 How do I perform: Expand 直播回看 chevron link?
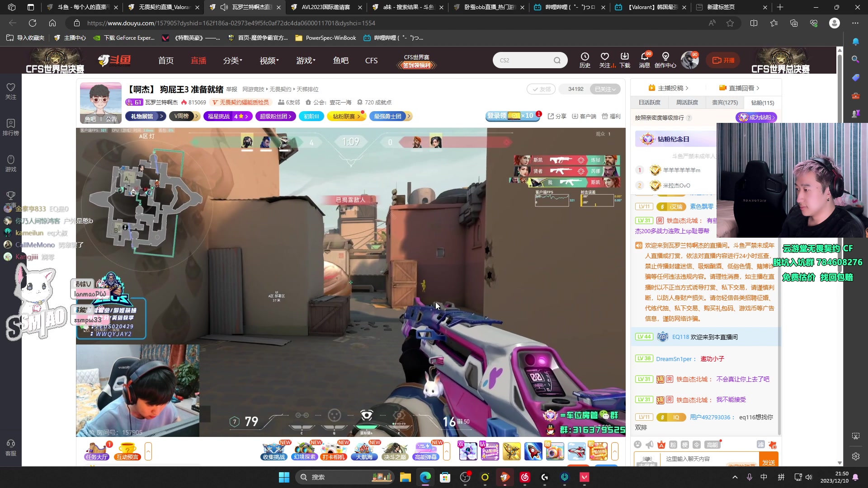pyautogui.click(x=739, y=88)
